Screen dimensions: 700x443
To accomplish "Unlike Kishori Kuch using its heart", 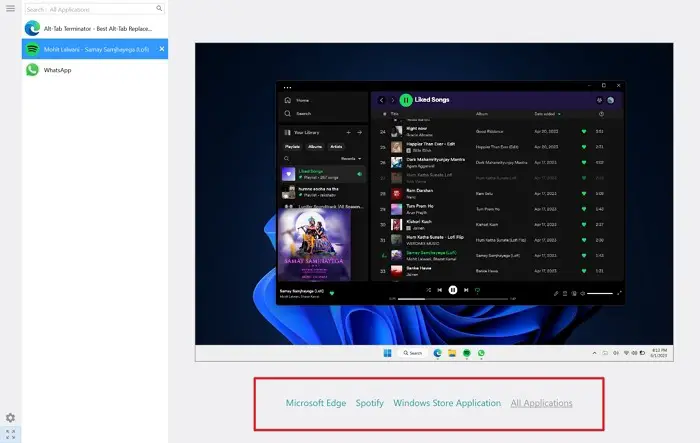I will click(x=583, y=225).
